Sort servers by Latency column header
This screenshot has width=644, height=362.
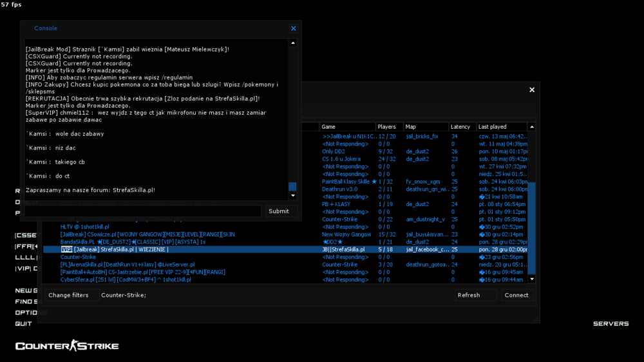coord(462,127)
